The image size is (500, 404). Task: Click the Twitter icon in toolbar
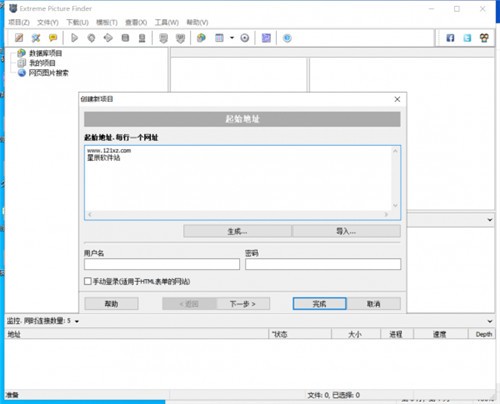click(467, 38)
